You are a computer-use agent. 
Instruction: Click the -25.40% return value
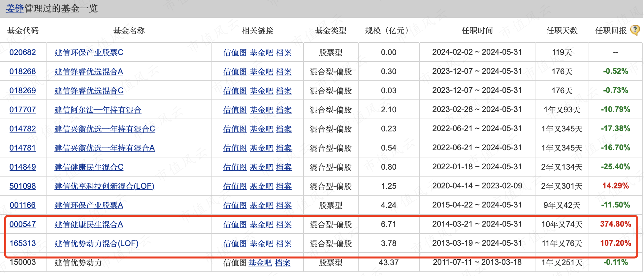coord(615,167)
